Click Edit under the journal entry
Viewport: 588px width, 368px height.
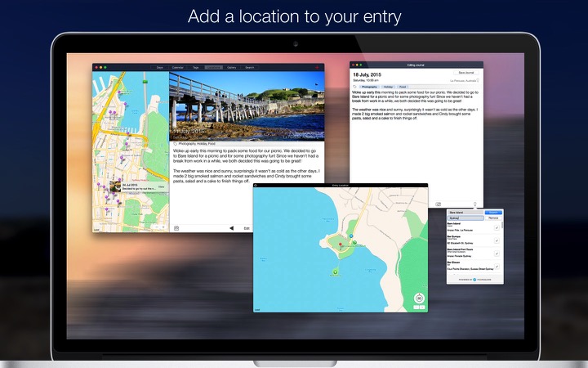(x=247, y=228)
